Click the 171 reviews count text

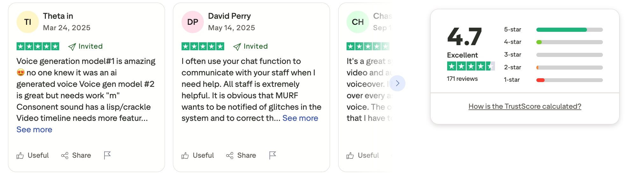coord(462,79)
